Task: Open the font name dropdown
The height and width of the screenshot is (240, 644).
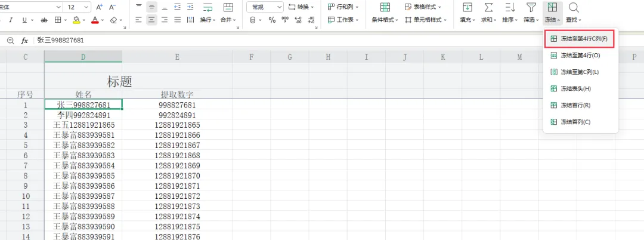Action: coord(57,7)
